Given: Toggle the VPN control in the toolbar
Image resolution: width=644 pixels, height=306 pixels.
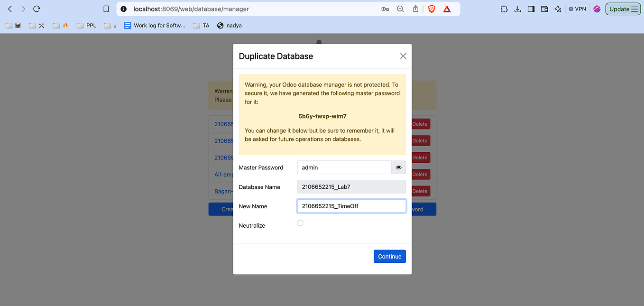Looking at the screenshot, I should pos(577,9).
